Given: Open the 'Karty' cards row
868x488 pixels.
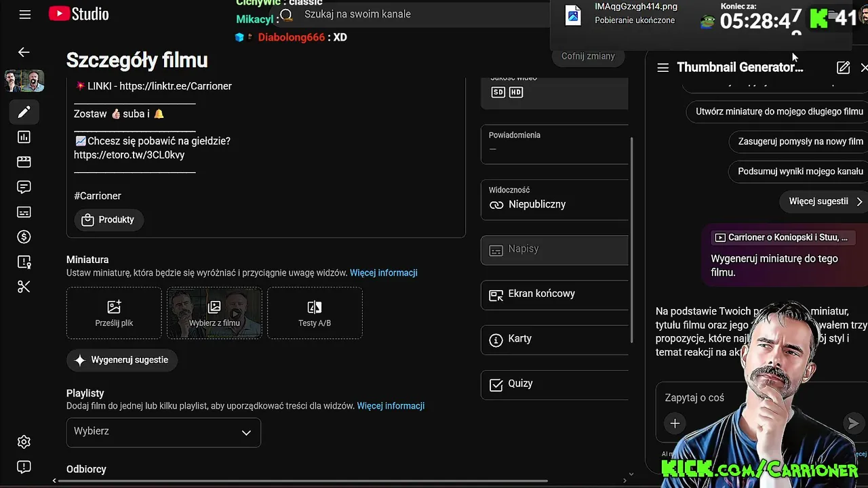Looking at the screenshot, I should coord(555,339).
